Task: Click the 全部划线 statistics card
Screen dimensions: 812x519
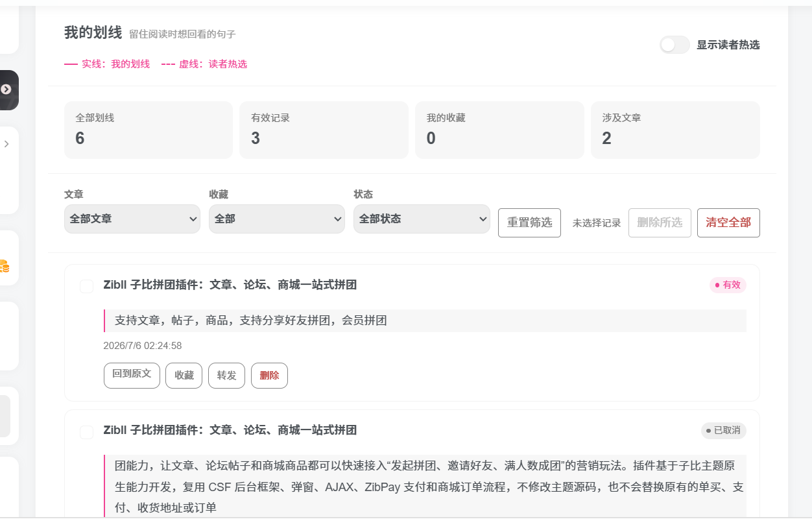Action: 149,130
